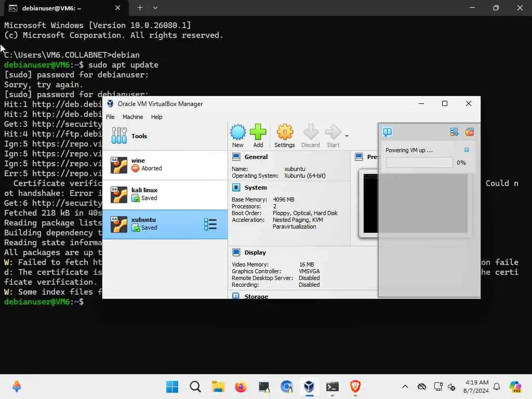Image resolution: width=532 pixels, height=399 pixels.
Task: Open the Terminal taskbar icon
Action: click(x=332, y=387)
